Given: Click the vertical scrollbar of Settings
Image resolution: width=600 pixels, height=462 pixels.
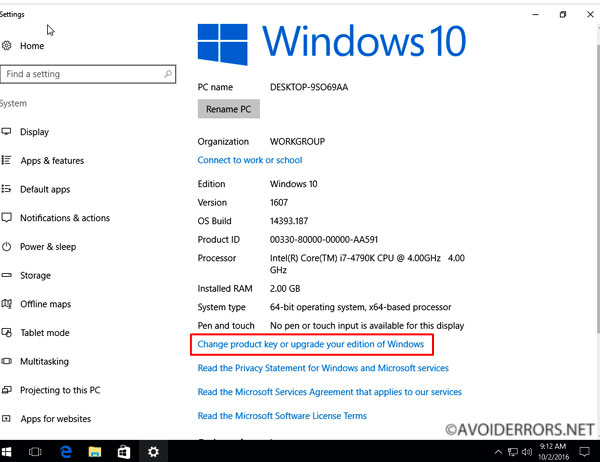Looking at the screenshot, I should (598, 191).
